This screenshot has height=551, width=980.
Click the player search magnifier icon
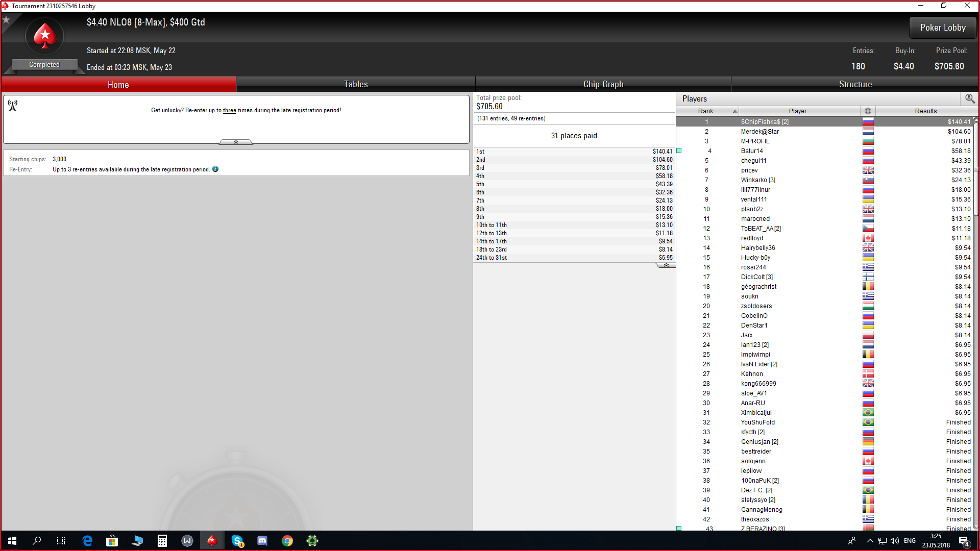[x=970, y=98]
